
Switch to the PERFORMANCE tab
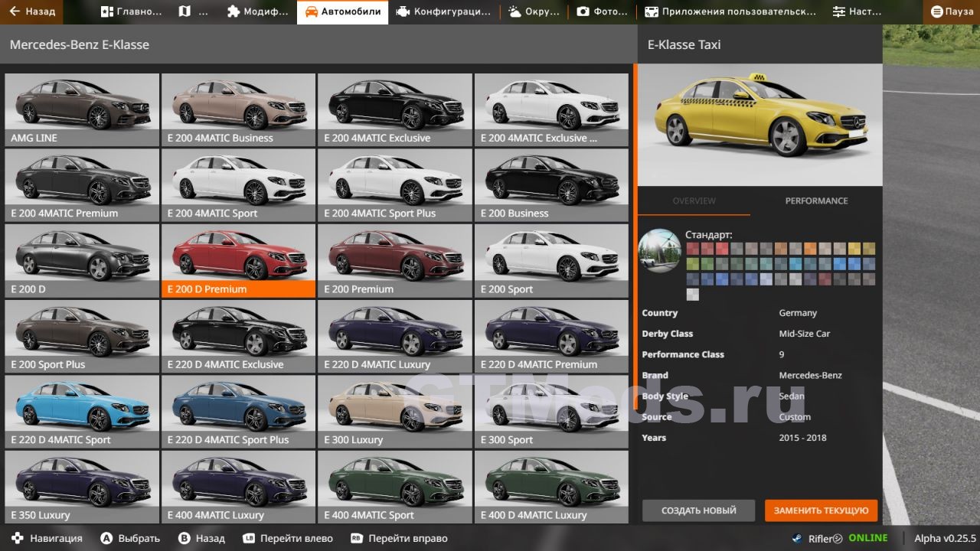coord(816,201)
